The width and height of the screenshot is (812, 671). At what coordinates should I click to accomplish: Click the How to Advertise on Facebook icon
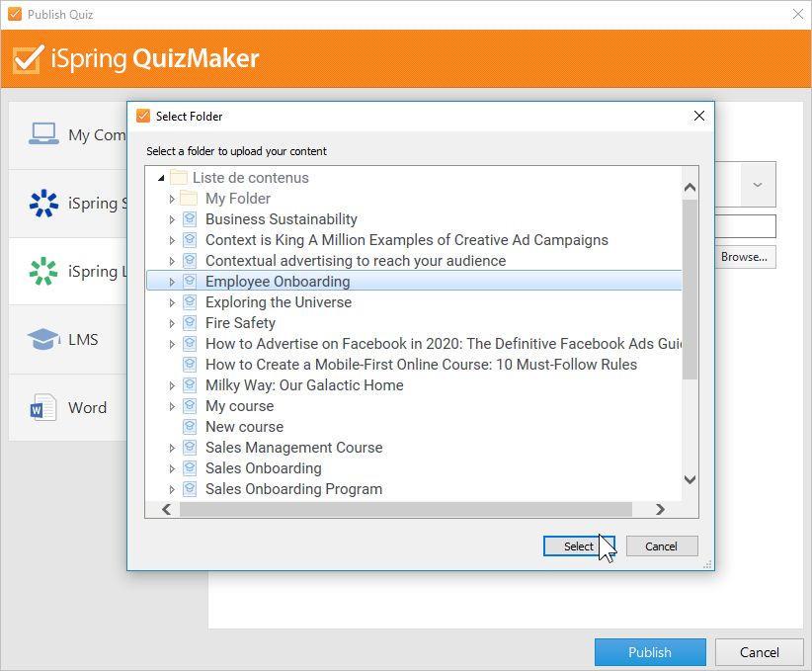(x=190, y=344)
